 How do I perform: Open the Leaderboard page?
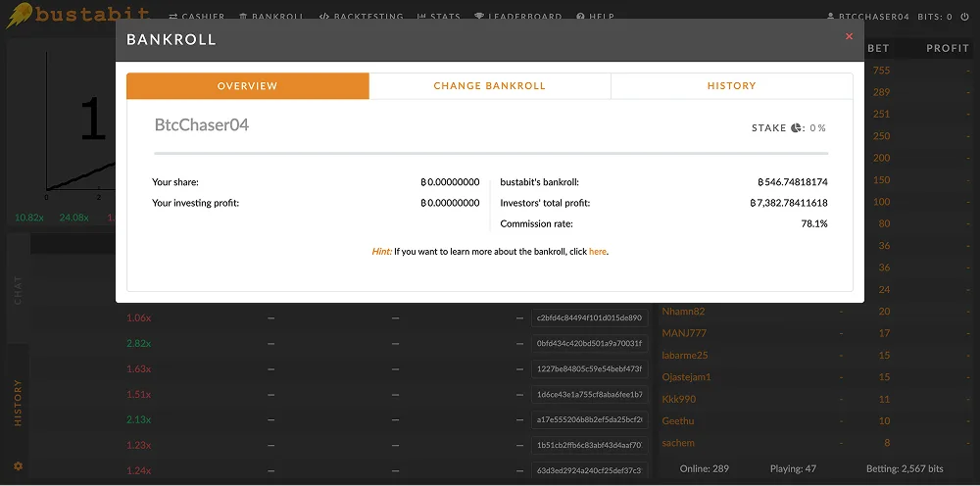518,17
